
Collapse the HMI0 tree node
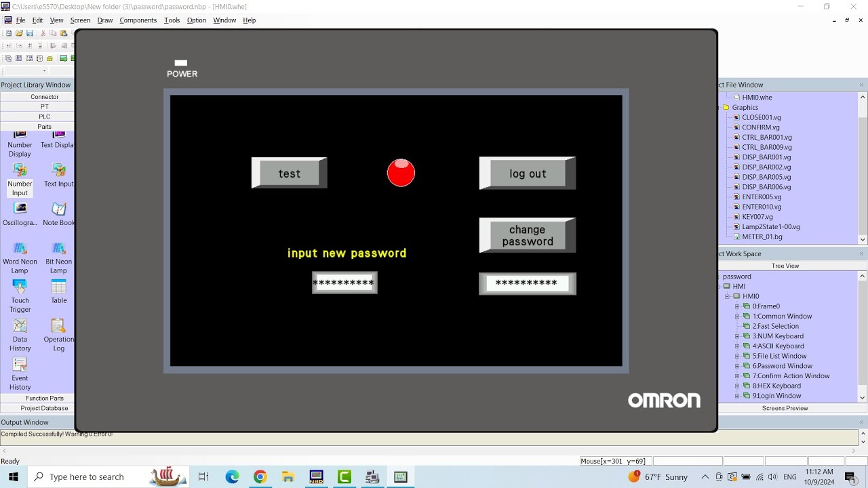728,296
